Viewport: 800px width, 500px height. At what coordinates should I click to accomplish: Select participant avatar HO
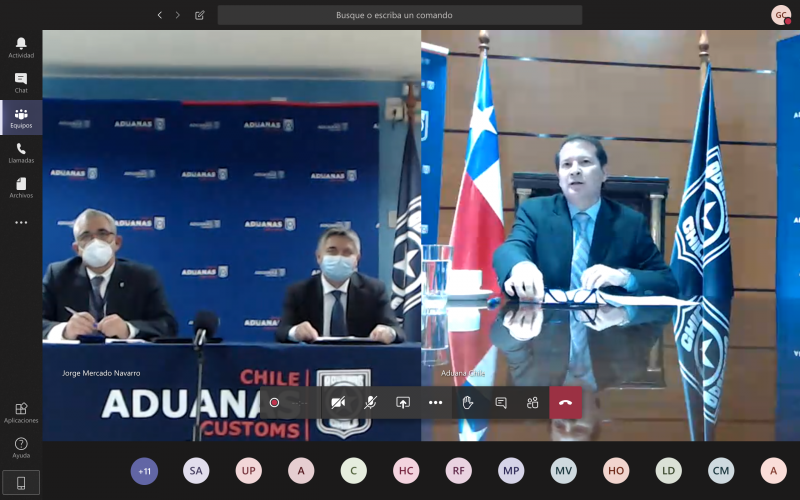pyautogui.click(x=616, y=471)
